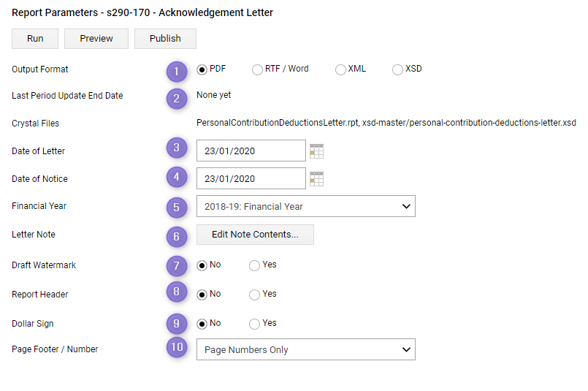Focus the Date of Notice input field
This screenshot has height=391, width=588.
pyautogui.click(x=251, y=178)
